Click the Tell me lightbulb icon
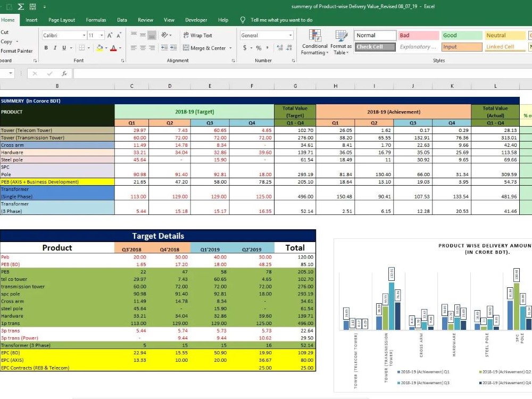Screen dimensions: 532x399 pyautogui.click(x=243, y=20)
